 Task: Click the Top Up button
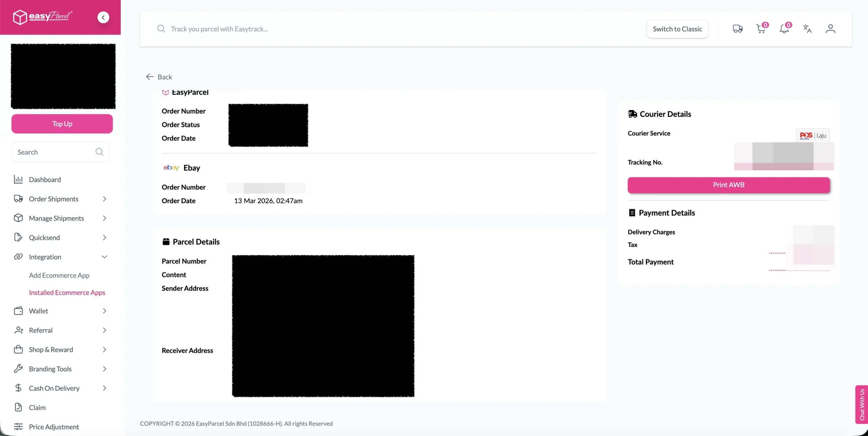[62, 124]
